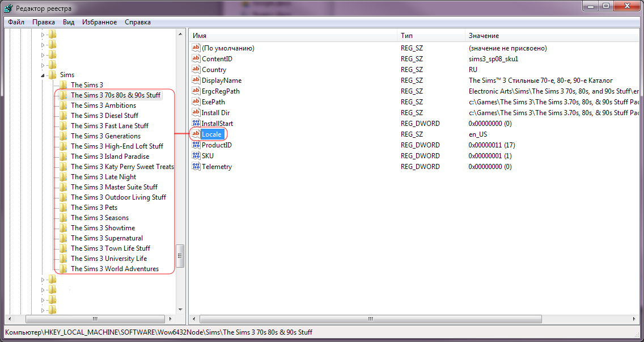644x342 pixels.
Task: Click the ErgcRegPath string value icon
Action: [196, 91]
